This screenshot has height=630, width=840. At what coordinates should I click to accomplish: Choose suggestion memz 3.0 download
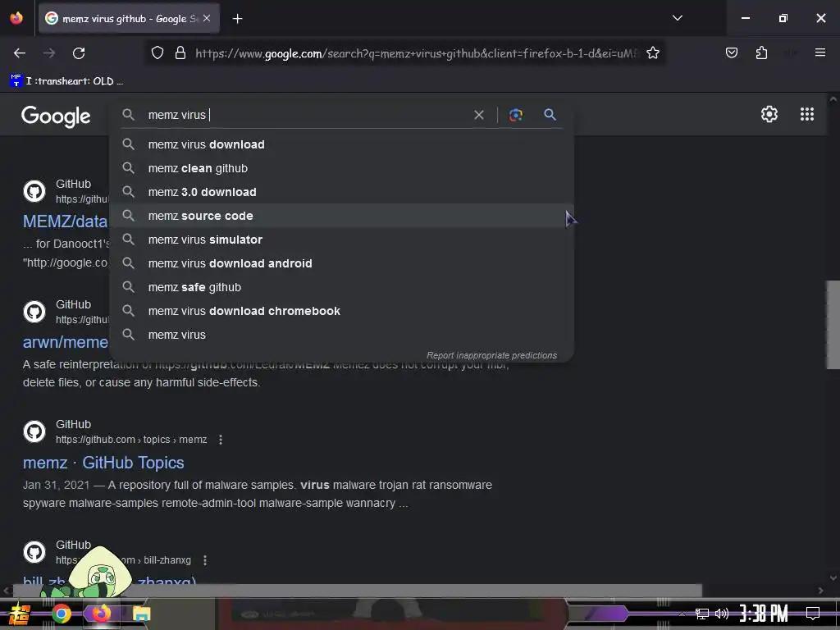click(x=341, y=192)
